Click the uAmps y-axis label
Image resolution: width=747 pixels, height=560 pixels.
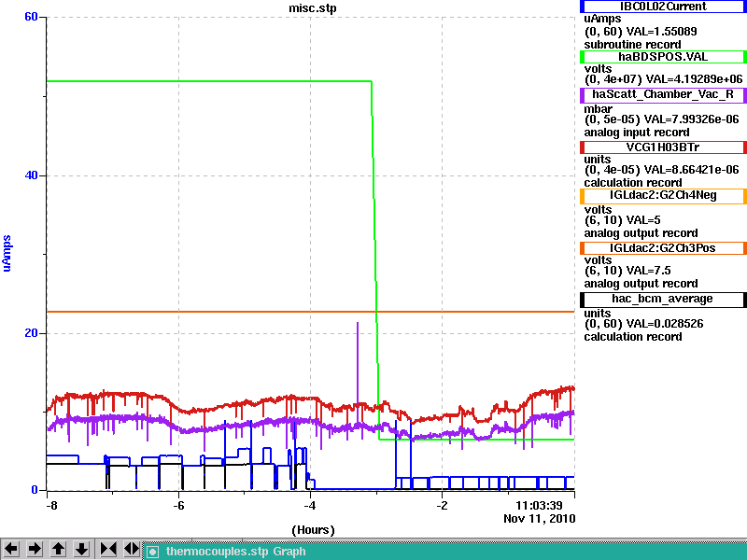click(7, 253)
